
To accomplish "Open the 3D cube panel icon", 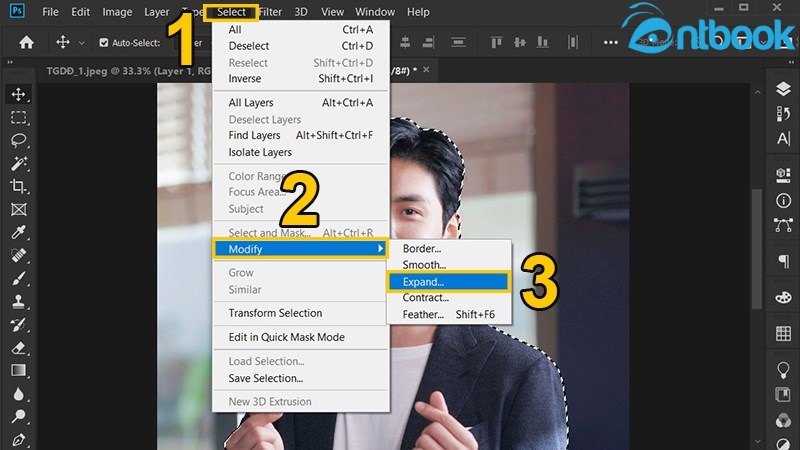I will click(783, 175).
